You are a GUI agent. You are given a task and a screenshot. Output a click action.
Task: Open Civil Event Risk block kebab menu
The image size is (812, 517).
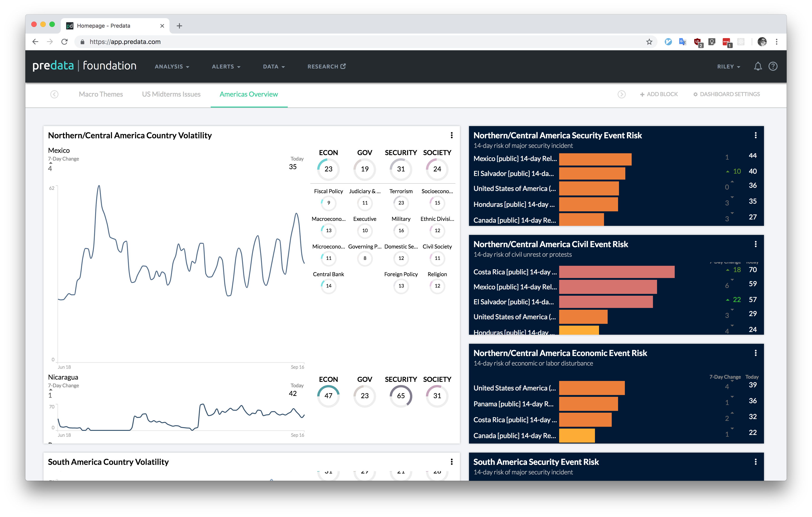pos(755,244)
